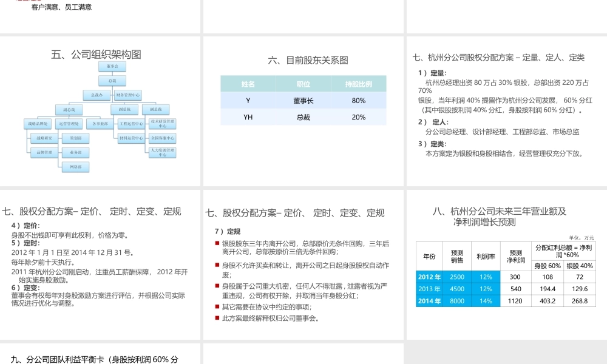Select the 身股 60% column header

[548, 266]
